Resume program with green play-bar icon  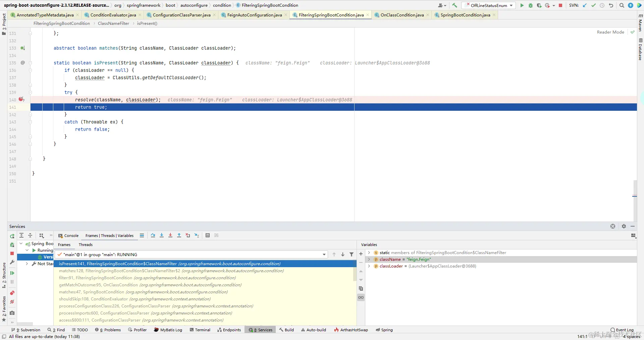click(12, 273)
